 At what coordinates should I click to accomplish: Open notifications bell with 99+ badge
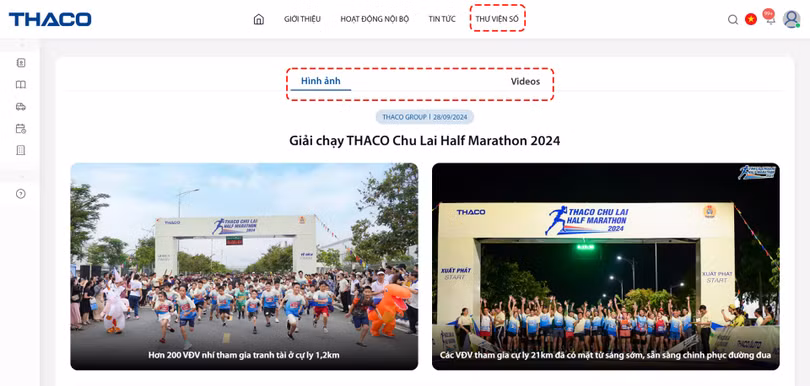(770, 18)
